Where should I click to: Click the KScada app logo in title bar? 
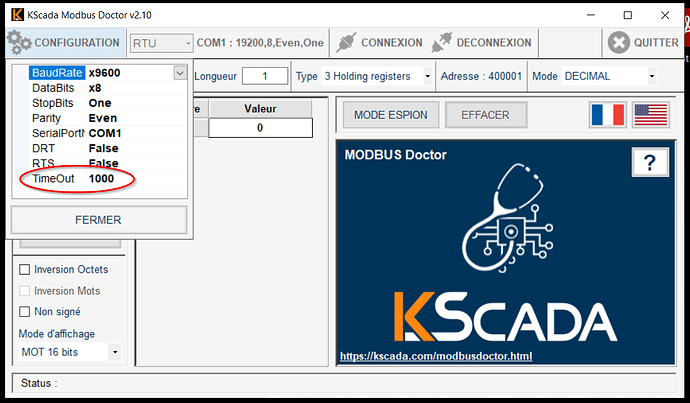pos(17,15)
